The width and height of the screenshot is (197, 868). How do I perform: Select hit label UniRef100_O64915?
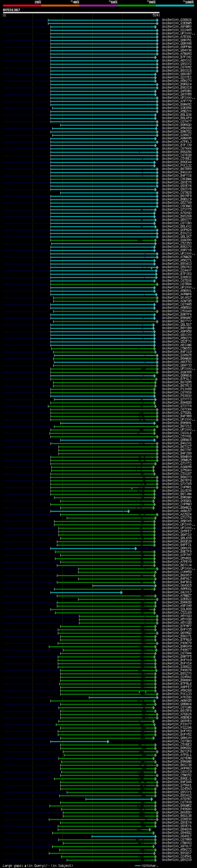(177, 586)
